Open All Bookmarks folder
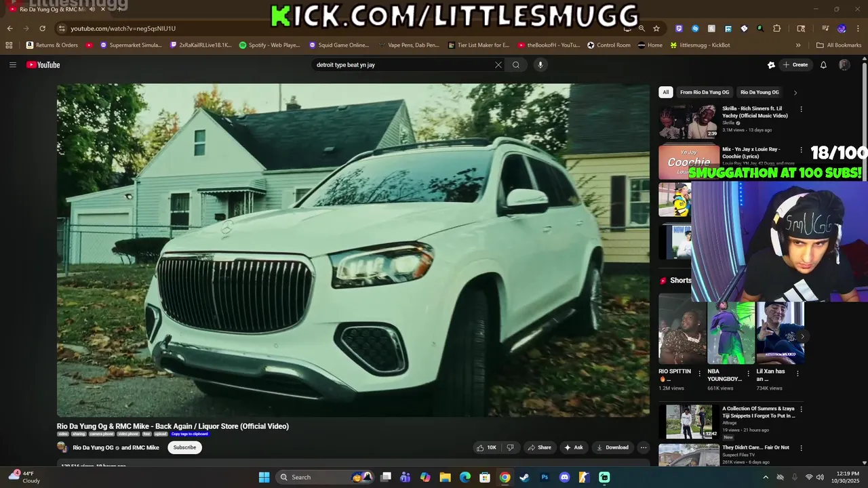Screen dimensions: 868x488 pyautogui.click(x=839, y=45)
